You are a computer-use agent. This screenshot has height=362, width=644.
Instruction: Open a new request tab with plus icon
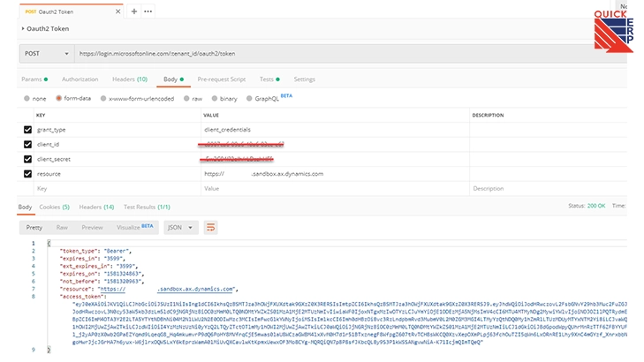click(134, 11)
